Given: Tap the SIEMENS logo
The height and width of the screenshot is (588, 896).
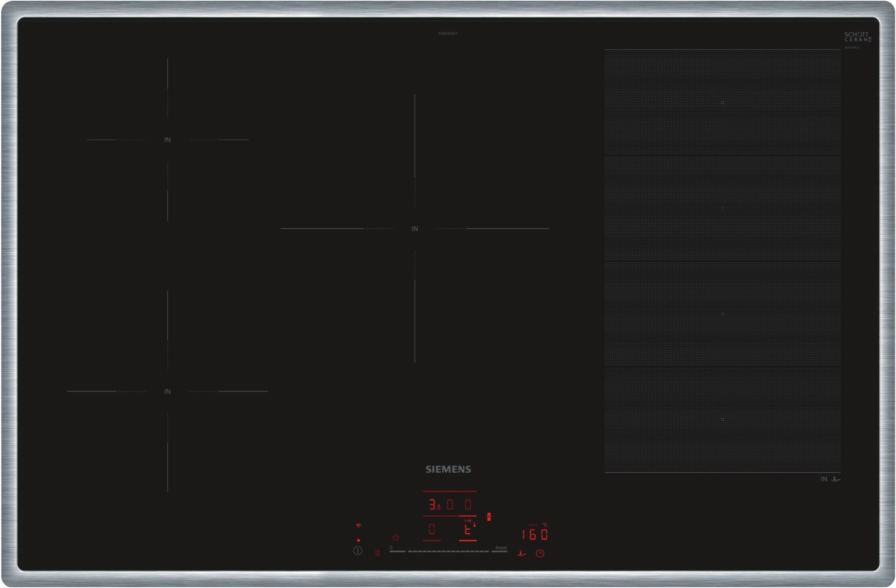Looking at the screenshot, I should pyautogui.click(x=448, y=469).
